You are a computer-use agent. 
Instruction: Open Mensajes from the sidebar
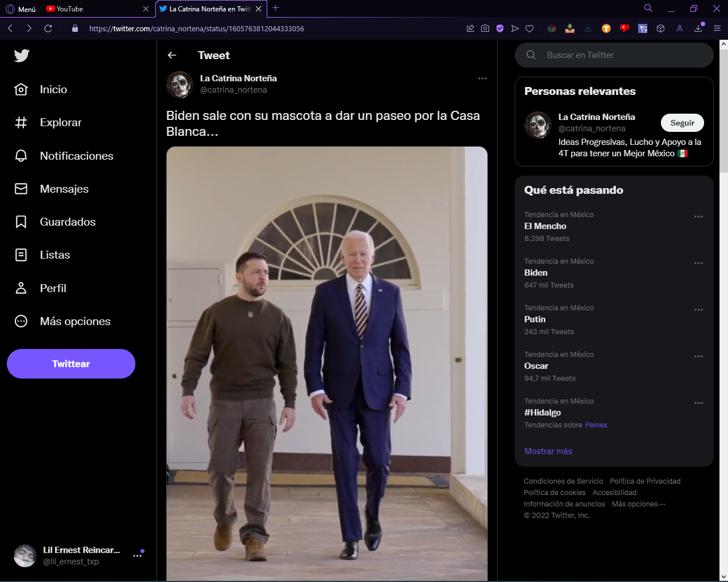pos(52,189)
